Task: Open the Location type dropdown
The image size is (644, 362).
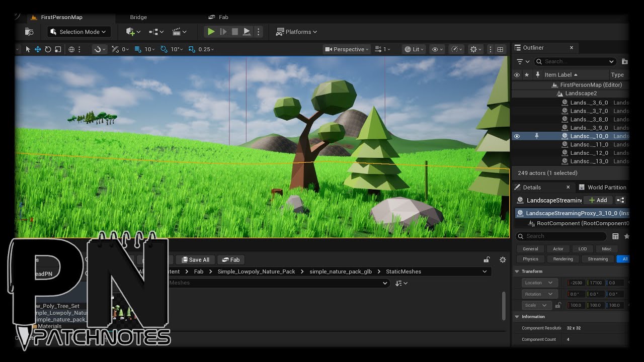Action: click(x=540, y=283)
